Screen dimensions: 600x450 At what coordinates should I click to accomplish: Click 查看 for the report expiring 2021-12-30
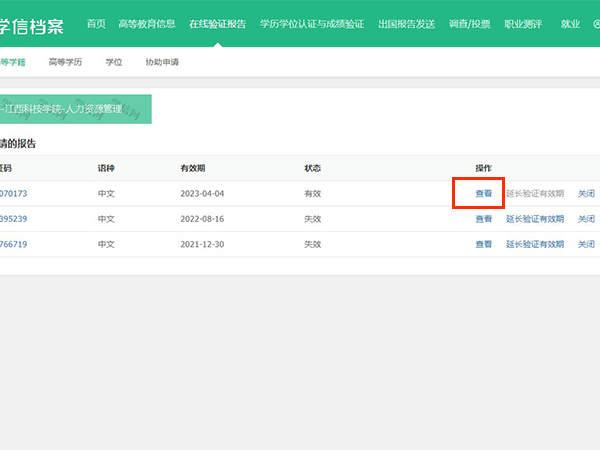(x=484, y=244)
